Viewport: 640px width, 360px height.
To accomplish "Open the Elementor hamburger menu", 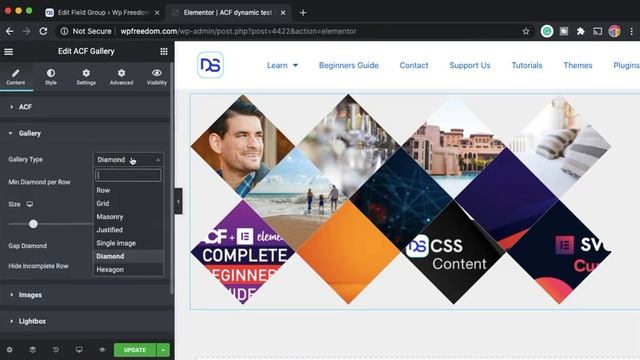I will pos(9,51).
